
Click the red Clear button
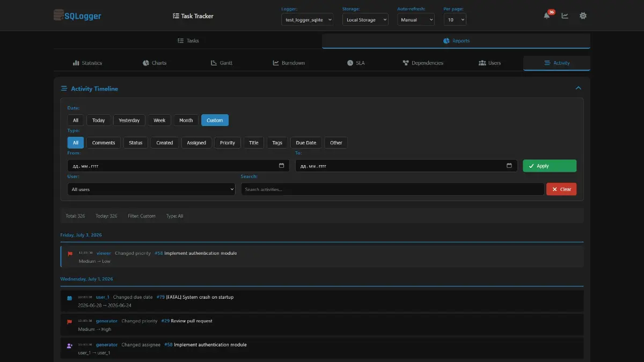561,189
